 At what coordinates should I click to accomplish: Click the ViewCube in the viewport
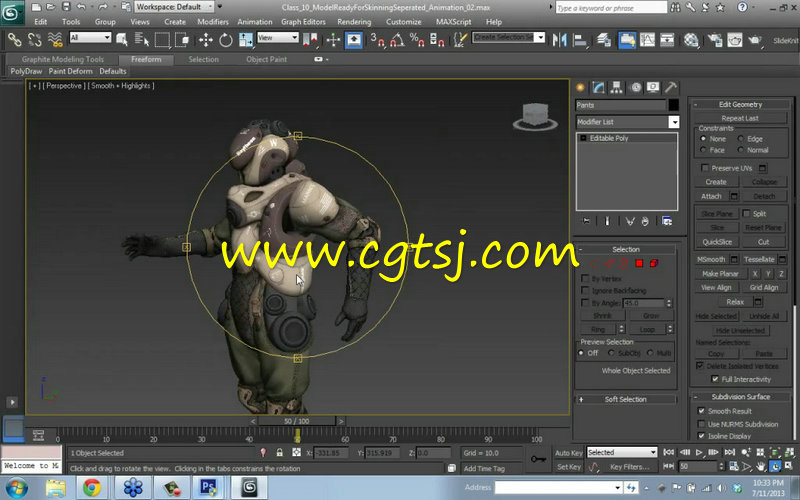535,116
